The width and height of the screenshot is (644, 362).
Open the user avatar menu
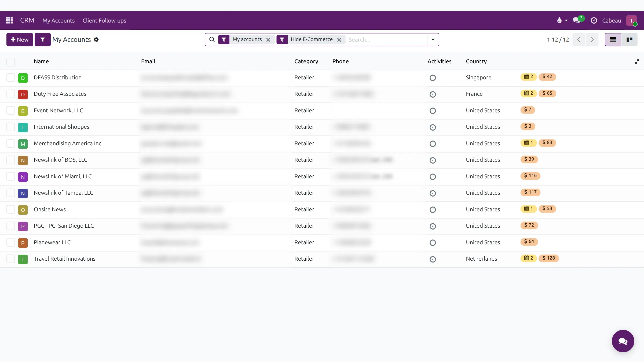[x=632, y=21]
